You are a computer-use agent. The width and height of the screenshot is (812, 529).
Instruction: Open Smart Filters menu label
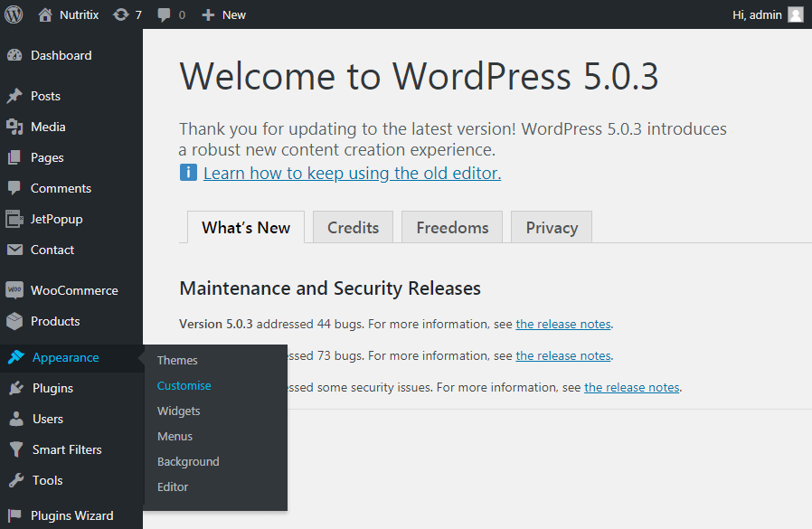point(67,449)
